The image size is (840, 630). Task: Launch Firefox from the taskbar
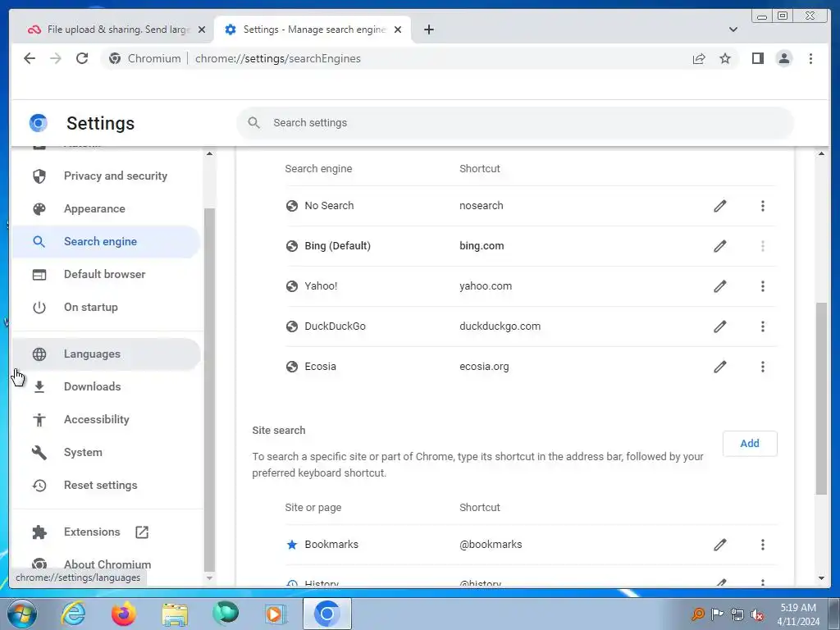click(124, 614)
